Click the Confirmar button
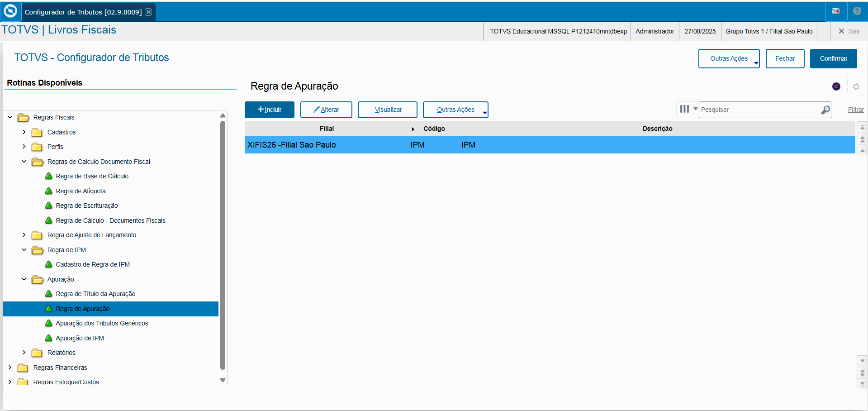This screenshot has height=411, width=868. [833, 58]
